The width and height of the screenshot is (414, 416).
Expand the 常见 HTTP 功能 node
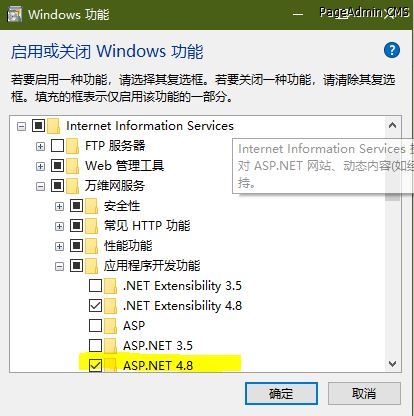click(x=59, y=226)
